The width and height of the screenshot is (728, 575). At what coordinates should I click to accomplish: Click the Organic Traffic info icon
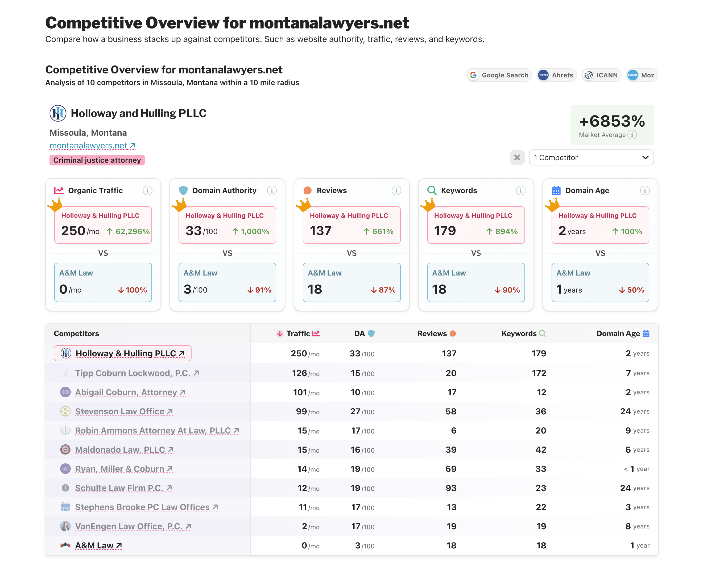click(x=147, y=190)
